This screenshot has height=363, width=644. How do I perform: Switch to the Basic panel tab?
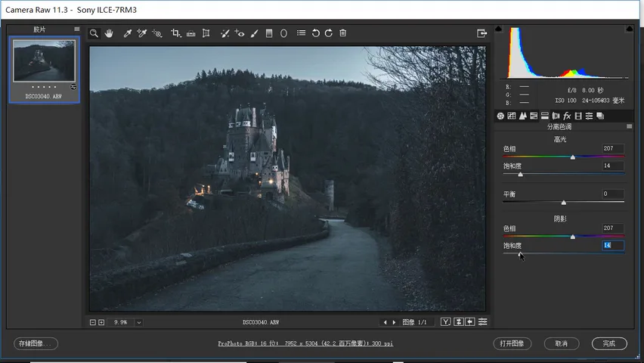point(500,116)
